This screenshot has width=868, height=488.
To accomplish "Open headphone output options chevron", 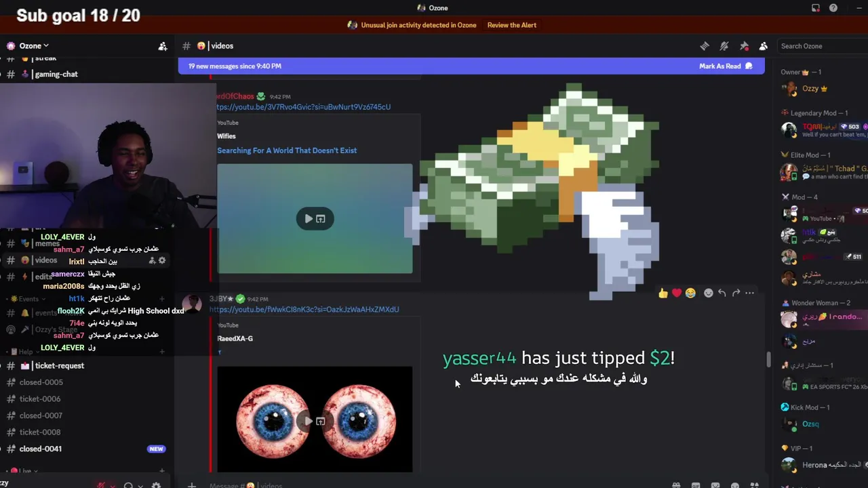I will click(x=140, y=486).
